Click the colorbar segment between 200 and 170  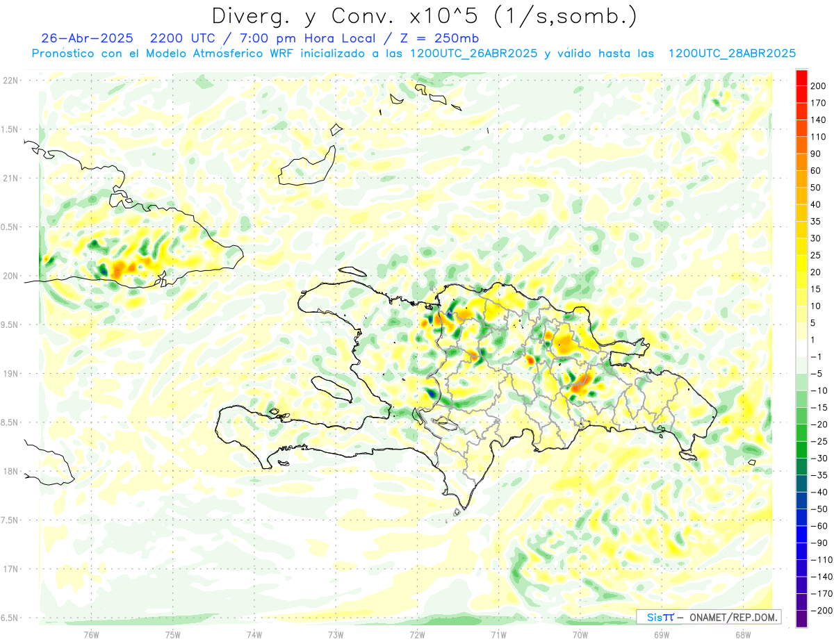(802, 94)
